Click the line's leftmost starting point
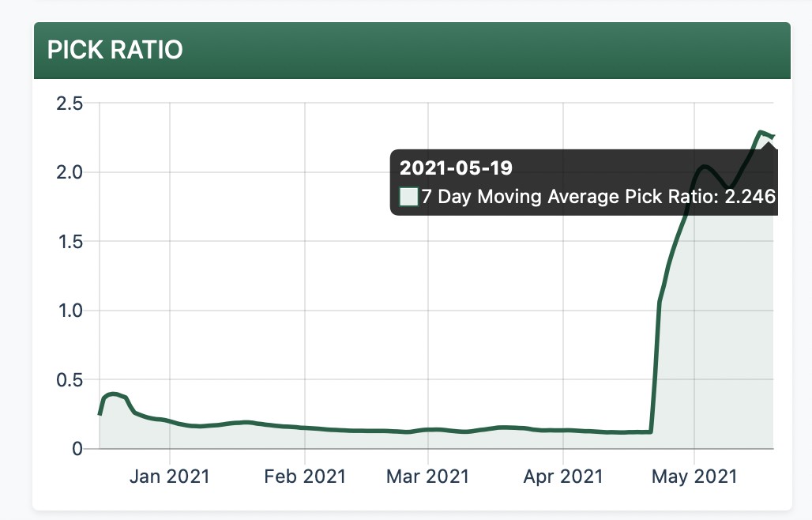This screenshot has height=520, width=812. [100, 413]
